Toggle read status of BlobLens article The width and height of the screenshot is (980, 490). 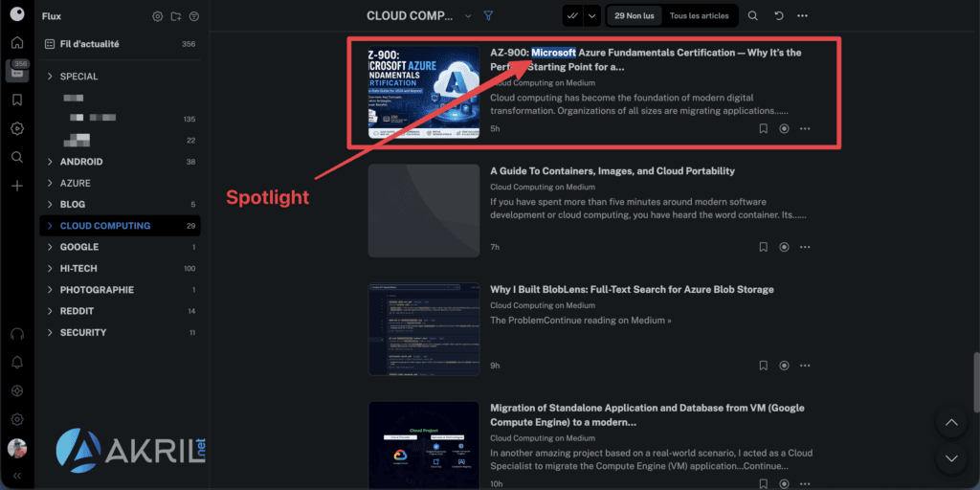[784, 365]
